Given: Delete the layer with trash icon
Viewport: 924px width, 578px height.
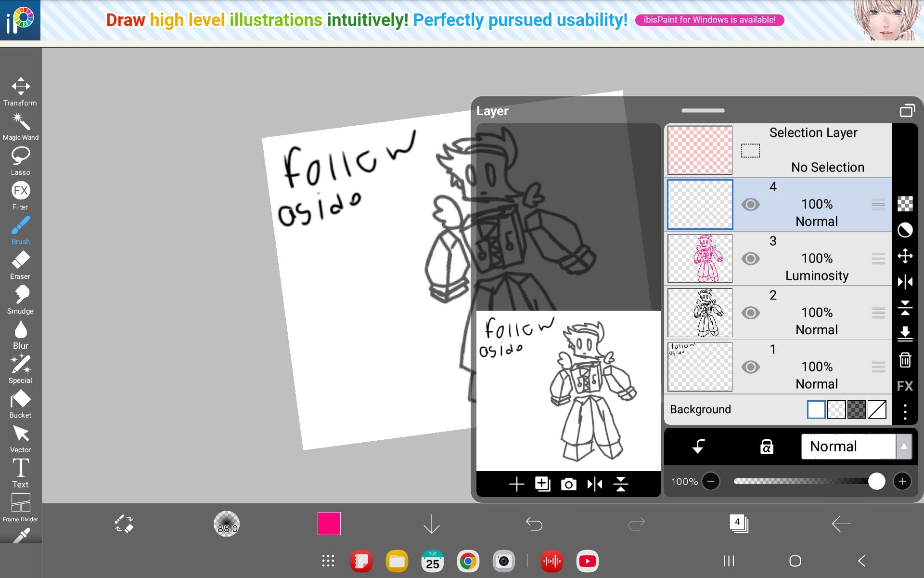Looking at the screenshot, I should click(905, 360).
